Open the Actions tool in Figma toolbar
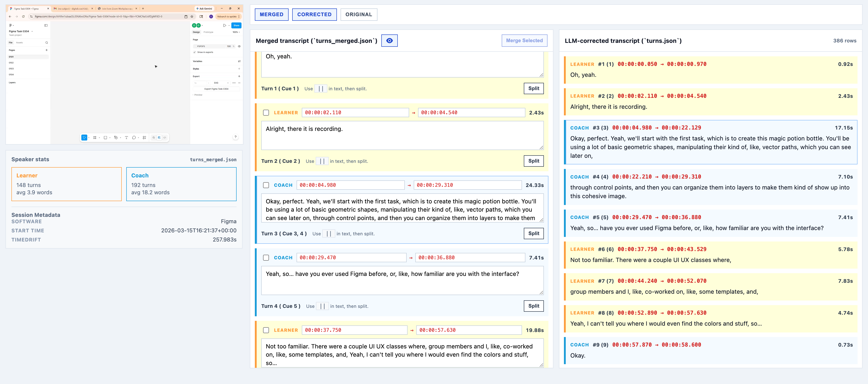Screen dimensions: 868x384 [x=144, y=138]
